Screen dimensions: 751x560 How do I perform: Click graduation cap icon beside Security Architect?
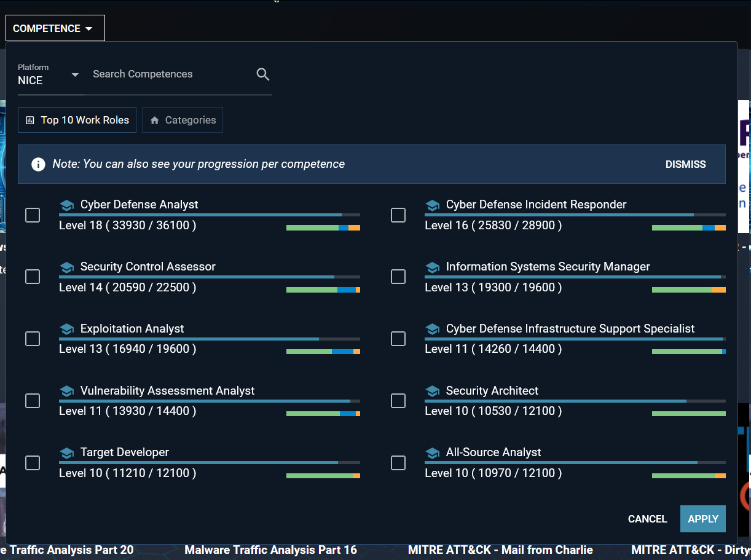[x=432, y=392]
